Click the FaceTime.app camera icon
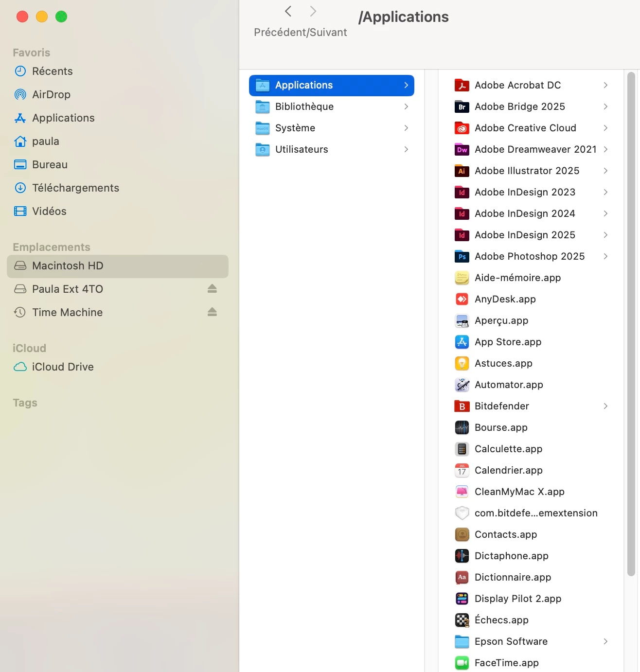 tap(462, 663)
